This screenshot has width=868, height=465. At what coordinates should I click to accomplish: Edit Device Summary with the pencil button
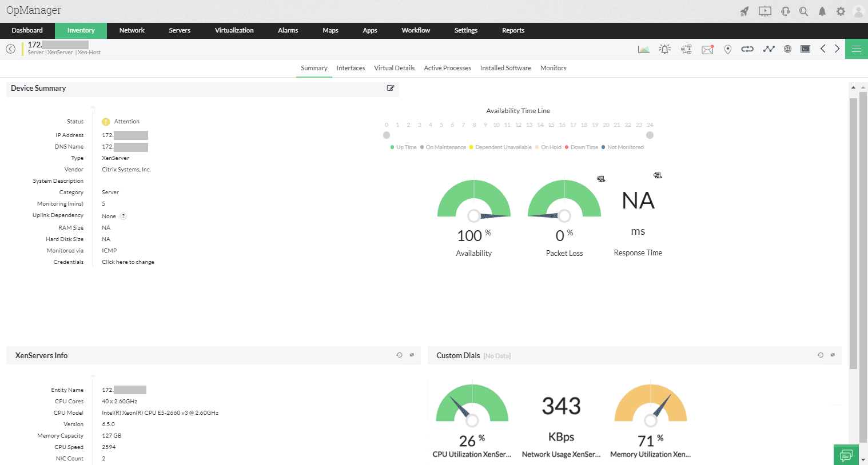tap(391, 88)
